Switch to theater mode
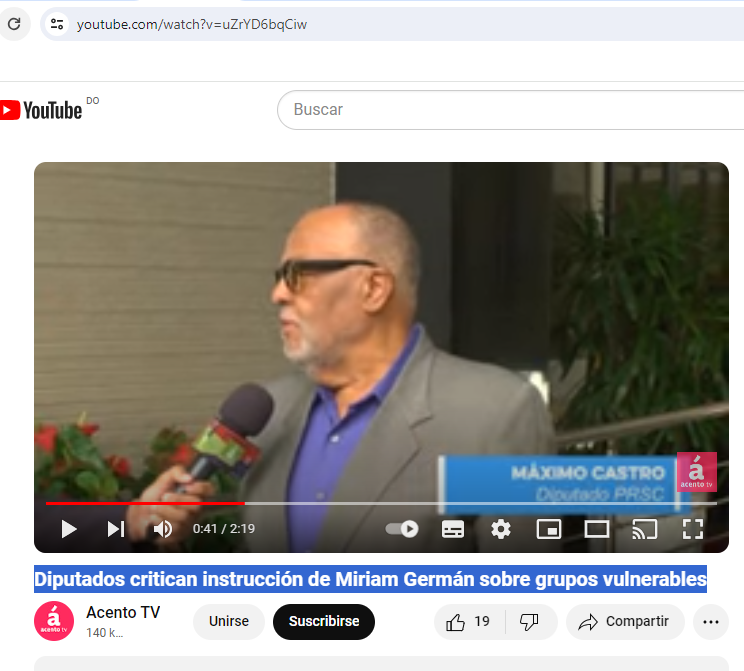The height and width of the screenshot is (671, 744). 597,529
